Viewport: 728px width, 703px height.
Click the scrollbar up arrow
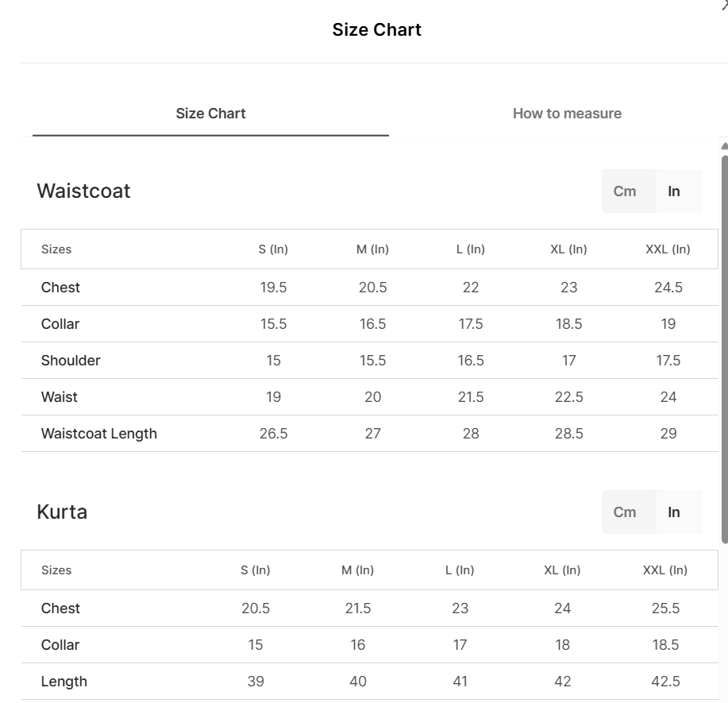724,146
